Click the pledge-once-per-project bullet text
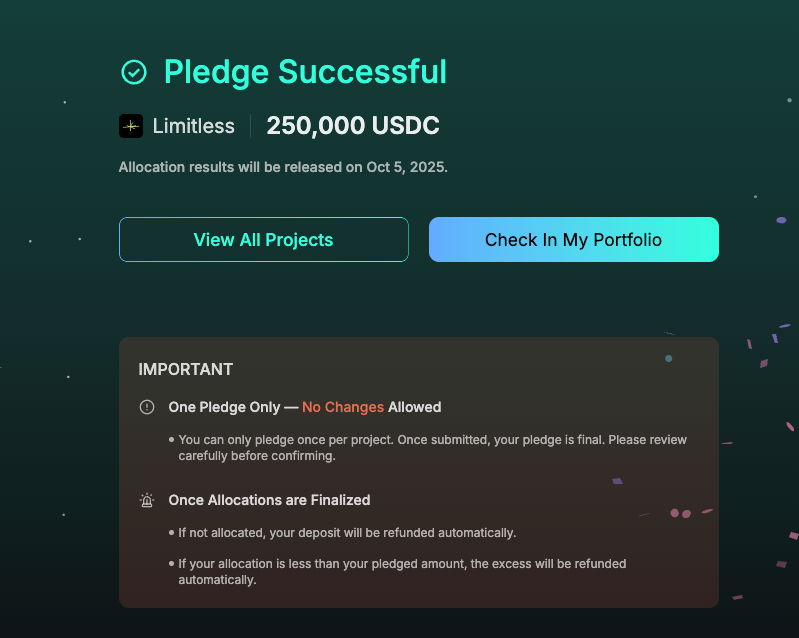The image size is (799, 638). coord(432,447)
